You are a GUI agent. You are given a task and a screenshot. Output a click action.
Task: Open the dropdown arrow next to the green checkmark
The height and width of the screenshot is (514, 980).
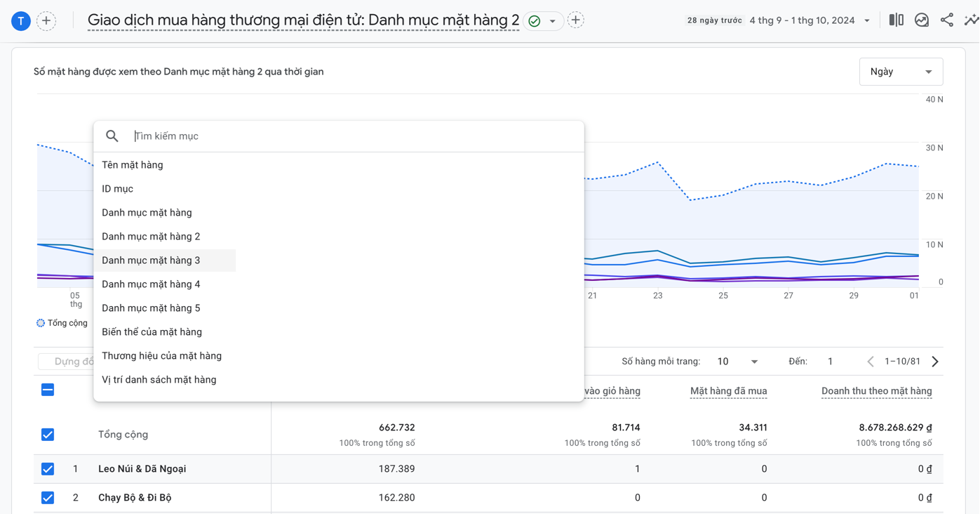pyautogui.click(x=553, y=21)
